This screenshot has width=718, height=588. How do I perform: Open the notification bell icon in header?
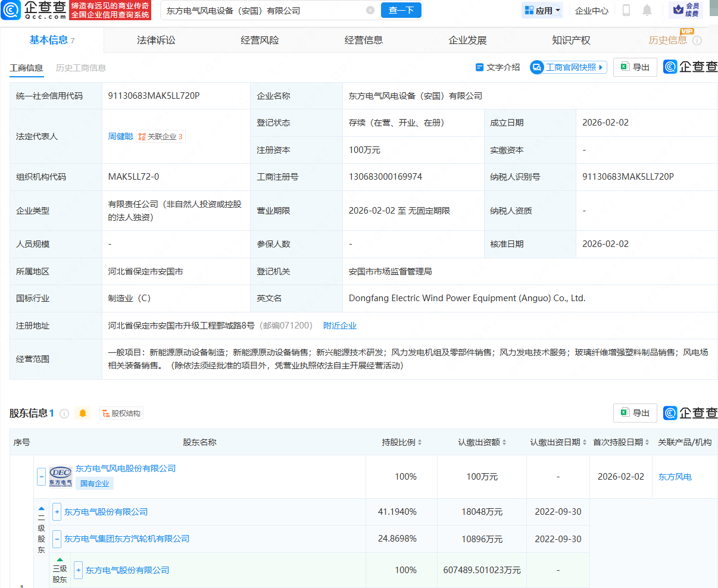tap(649, 10)
